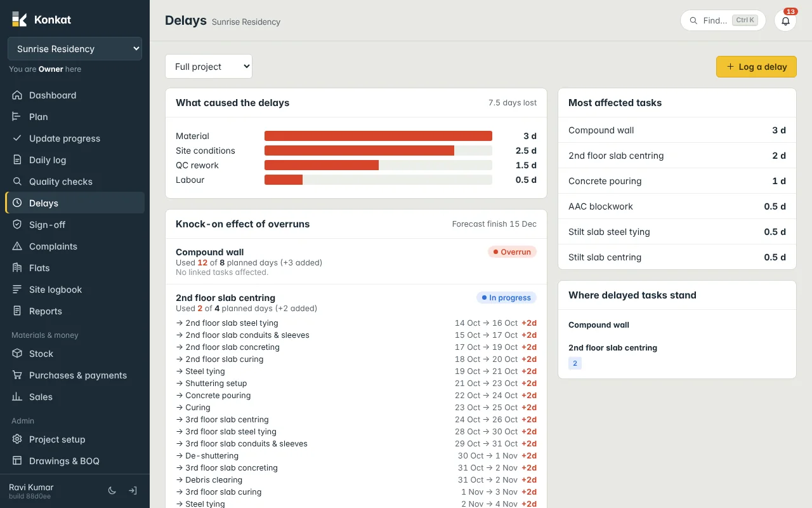
Task: Click the Stock box icon
Action: (17, 354)
